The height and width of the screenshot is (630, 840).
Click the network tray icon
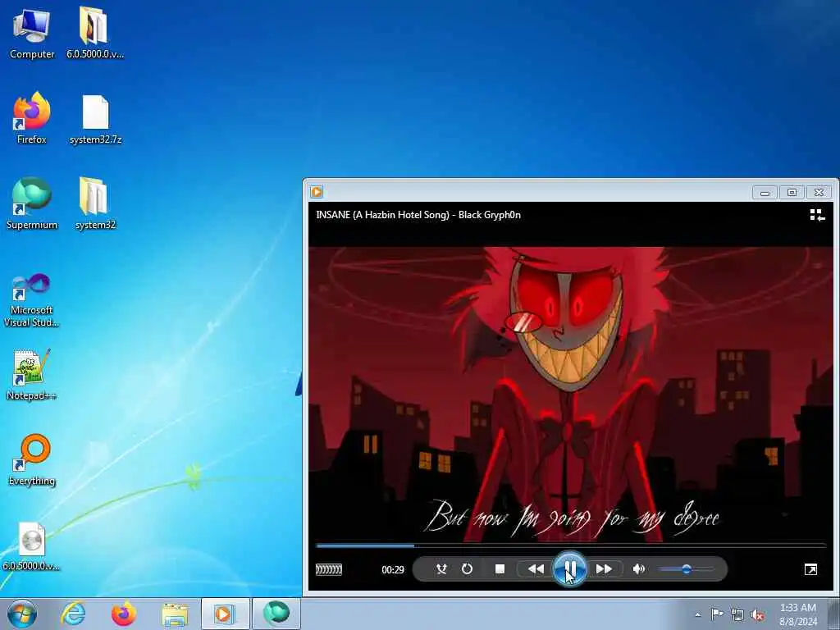(737, 614)
